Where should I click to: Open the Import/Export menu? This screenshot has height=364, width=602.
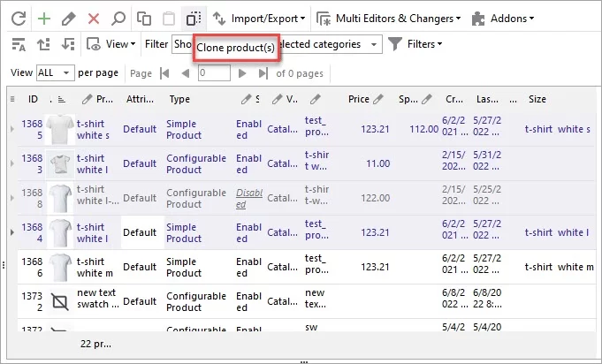[x=259, y=19]
